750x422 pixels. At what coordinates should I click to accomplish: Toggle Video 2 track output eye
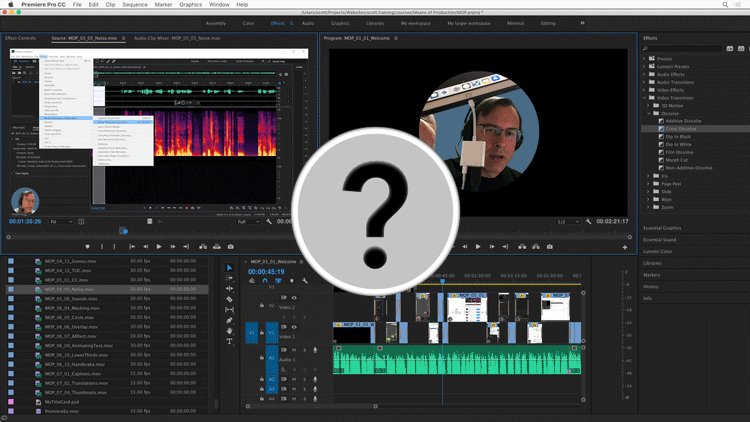tap(294, 298)
